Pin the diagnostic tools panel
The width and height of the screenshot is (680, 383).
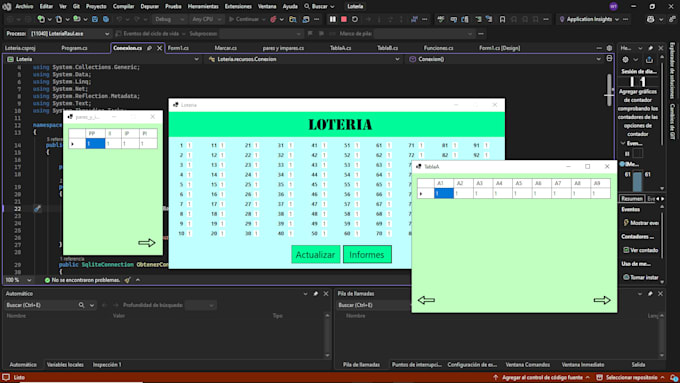click(x=650, y=48)
